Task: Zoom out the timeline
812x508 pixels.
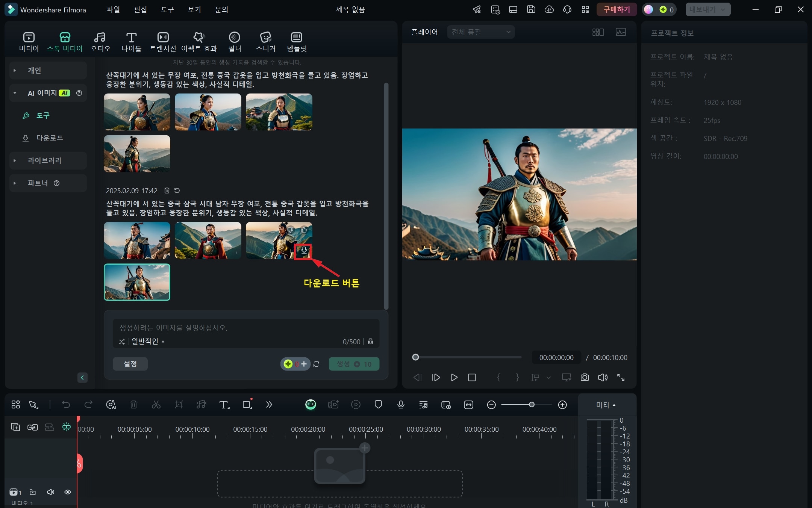Action: 491,405
